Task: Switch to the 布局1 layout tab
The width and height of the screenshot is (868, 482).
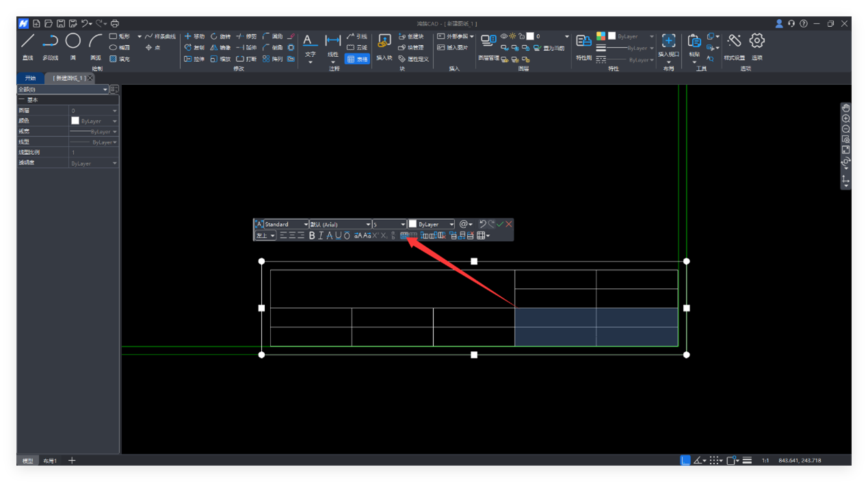Action: (x=50, y=461)
